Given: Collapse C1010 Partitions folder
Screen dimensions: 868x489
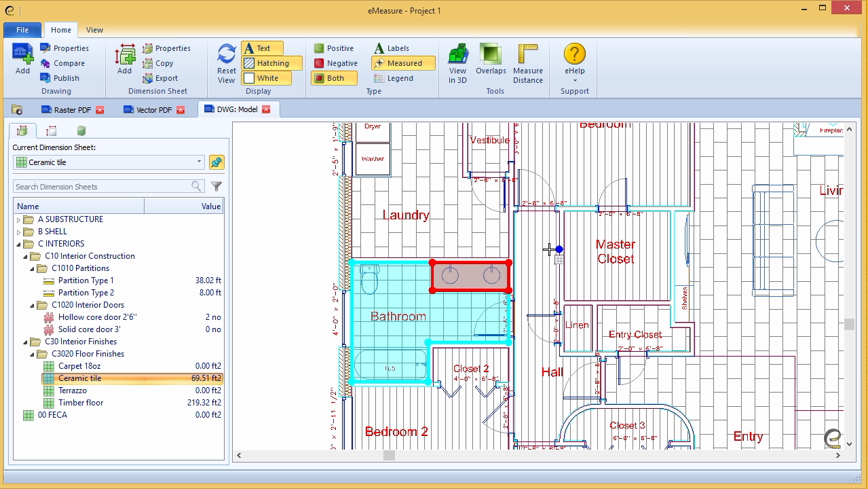Looking at the screenshot, I should 32,268.
